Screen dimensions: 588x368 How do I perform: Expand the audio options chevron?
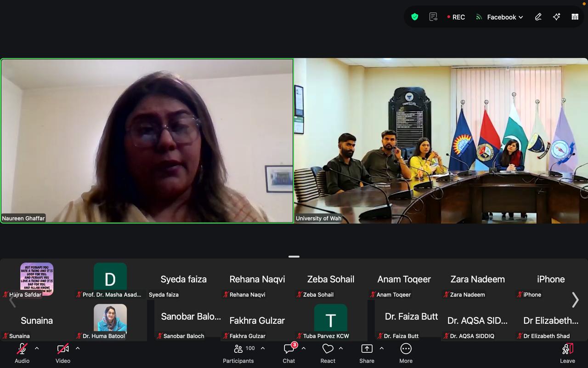coord(37,348)
